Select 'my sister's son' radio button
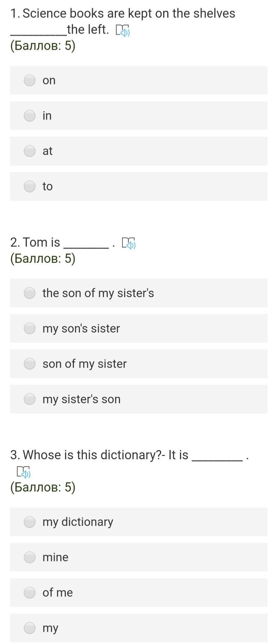277x644 pixels. click(30, 399)
